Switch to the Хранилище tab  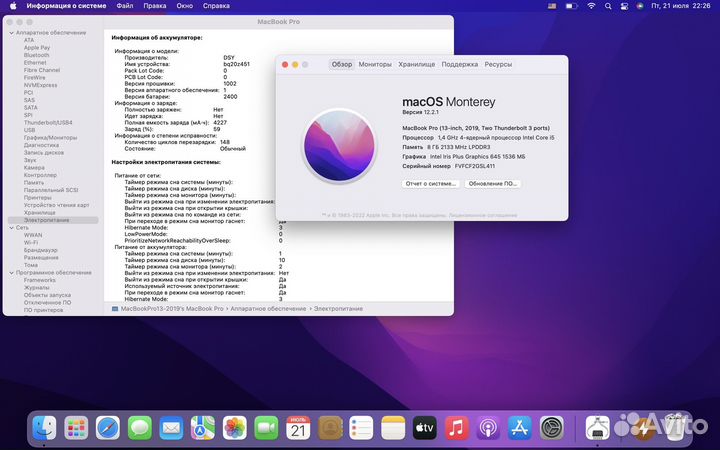pos(416,64)
